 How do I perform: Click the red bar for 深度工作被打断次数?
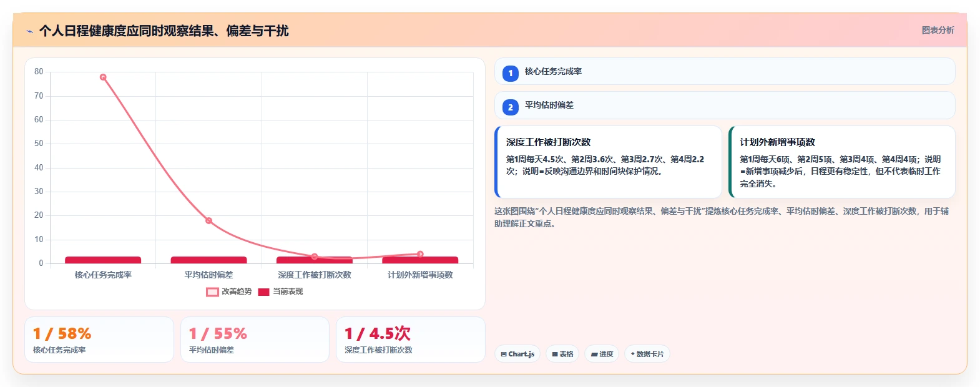[x=315, y=260]
